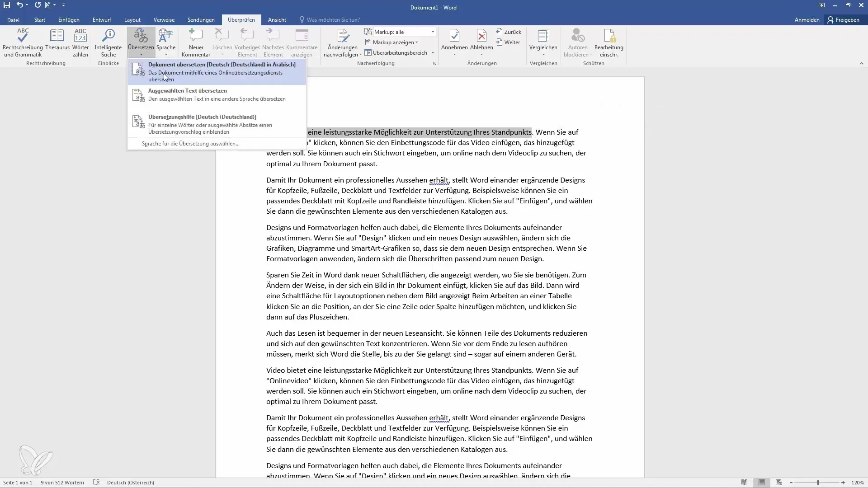Open the Thesaurus tool
Image resolution: width=868 pixels, height=488 pixels.
tap(57, 40)
